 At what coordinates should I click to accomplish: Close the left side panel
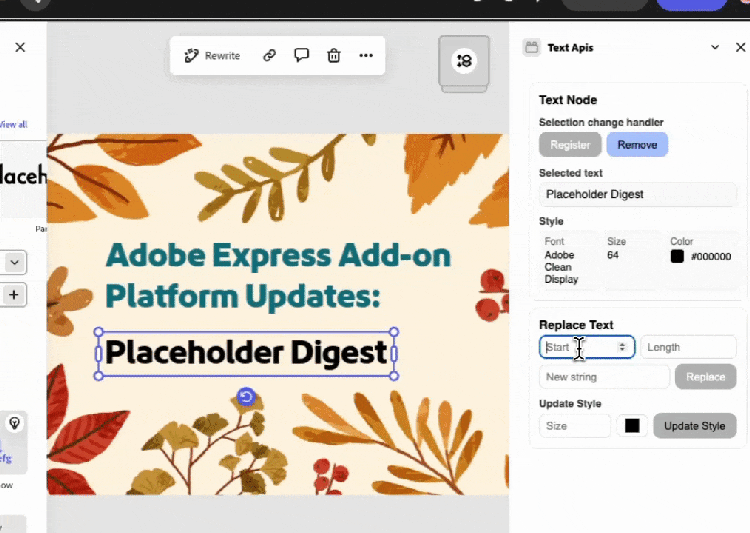(20, 47)
